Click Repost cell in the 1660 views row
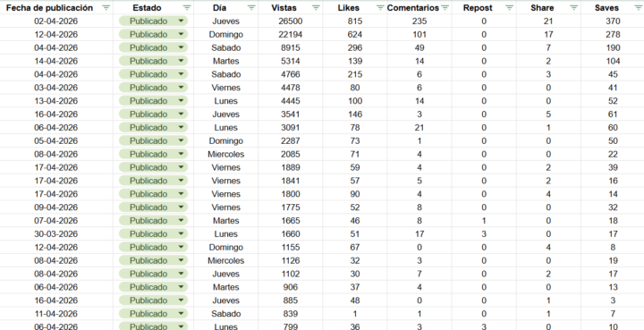The height and width of the screenshot is (330, 644). point(484,234)
